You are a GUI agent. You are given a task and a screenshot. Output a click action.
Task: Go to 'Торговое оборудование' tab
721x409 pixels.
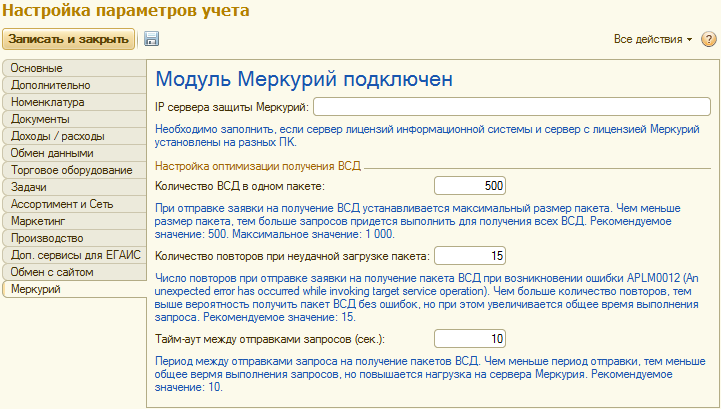pyautogui.click(x=74, y=170)
